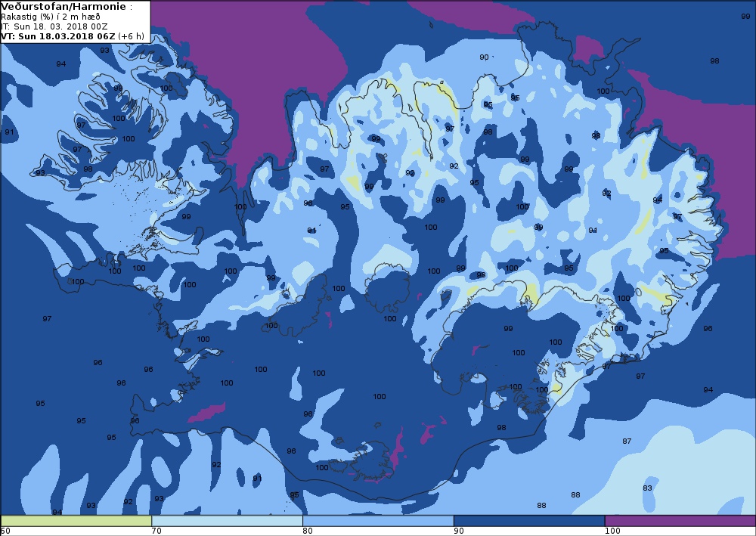The image size is (756, 536).
Task: Click the yellow-green 60–70 legend color band
Action: (76, 521)
